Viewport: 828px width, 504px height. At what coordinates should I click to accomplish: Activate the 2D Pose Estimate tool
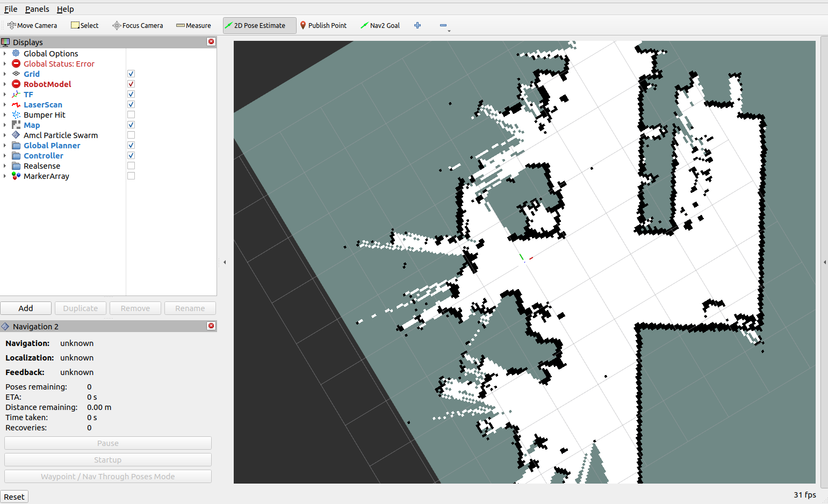click(260, 25)
